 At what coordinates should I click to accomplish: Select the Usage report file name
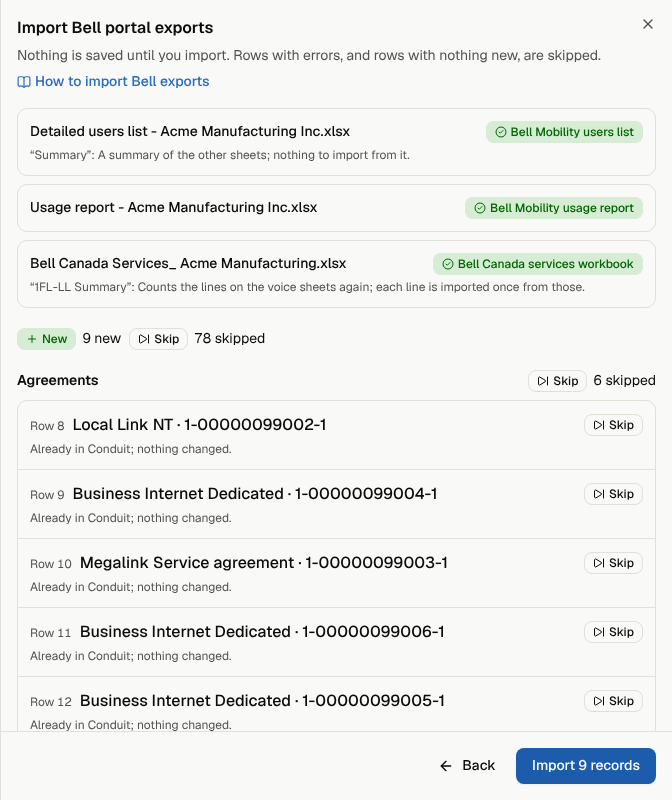[173, 208]
